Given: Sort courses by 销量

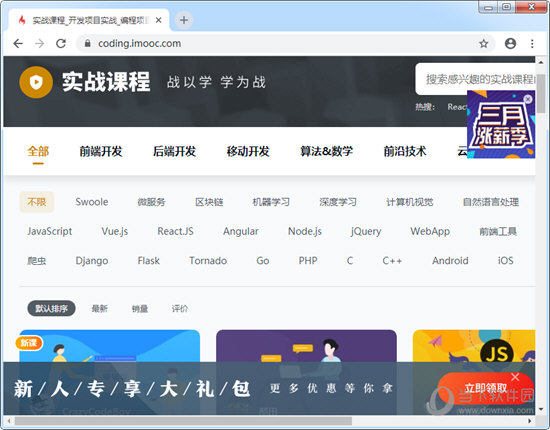Looking at the screenshot, I should 140,309.
